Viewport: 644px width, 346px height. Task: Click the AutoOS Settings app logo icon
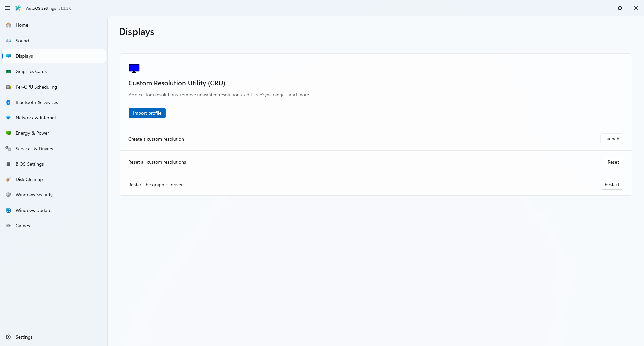click(18, 8)
